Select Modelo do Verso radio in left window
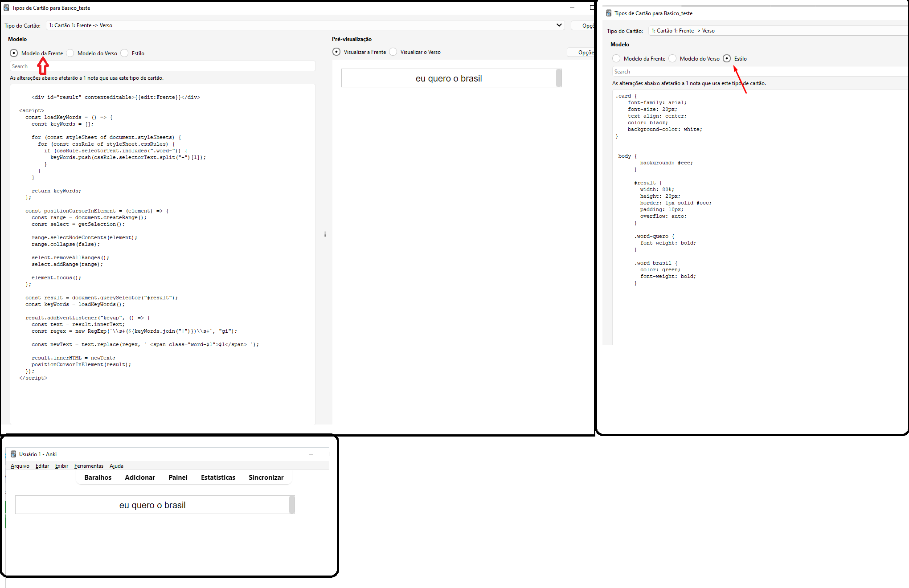This screenshot has width=909, height=588. (x=70, y=53)
